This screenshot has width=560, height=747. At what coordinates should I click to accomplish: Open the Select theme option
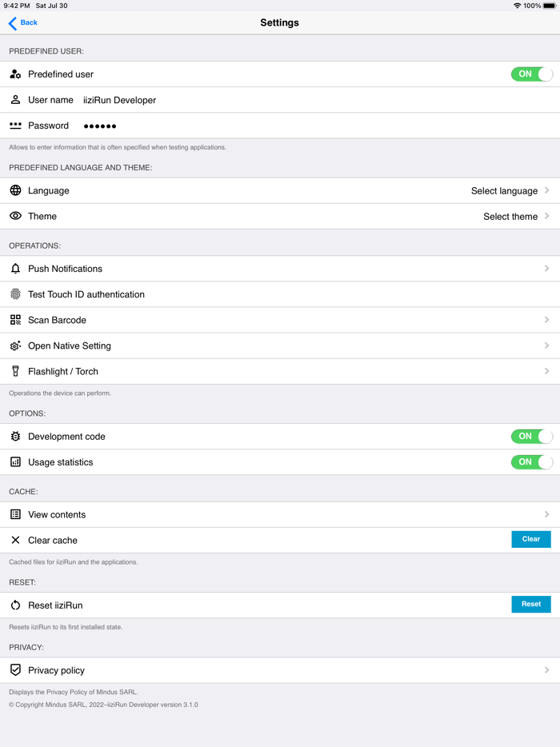(510, 216)
